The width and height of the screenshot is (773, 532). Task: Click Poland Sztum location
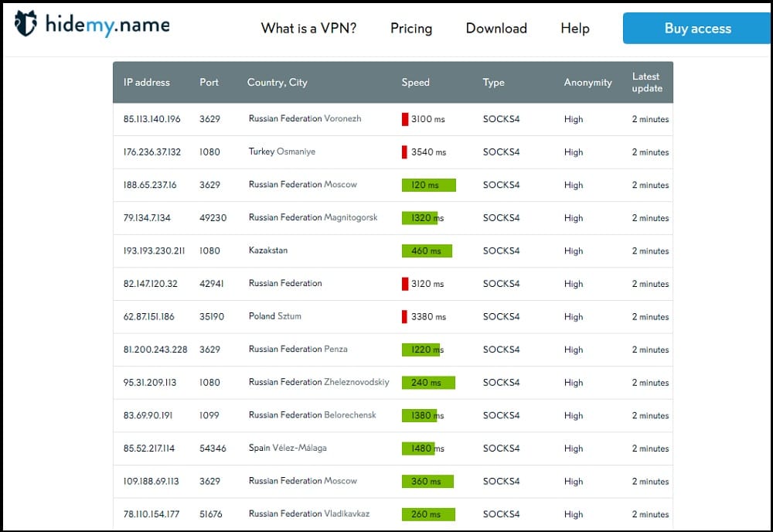click(274, 316)
